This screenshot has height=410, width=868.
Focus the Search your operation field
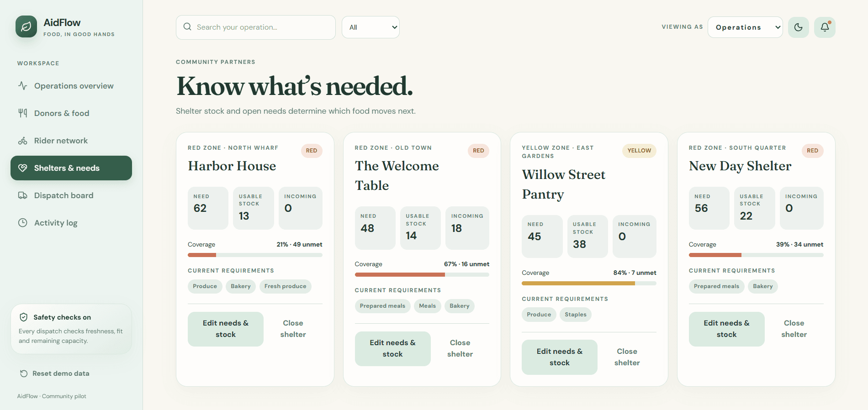pos(256,27)
